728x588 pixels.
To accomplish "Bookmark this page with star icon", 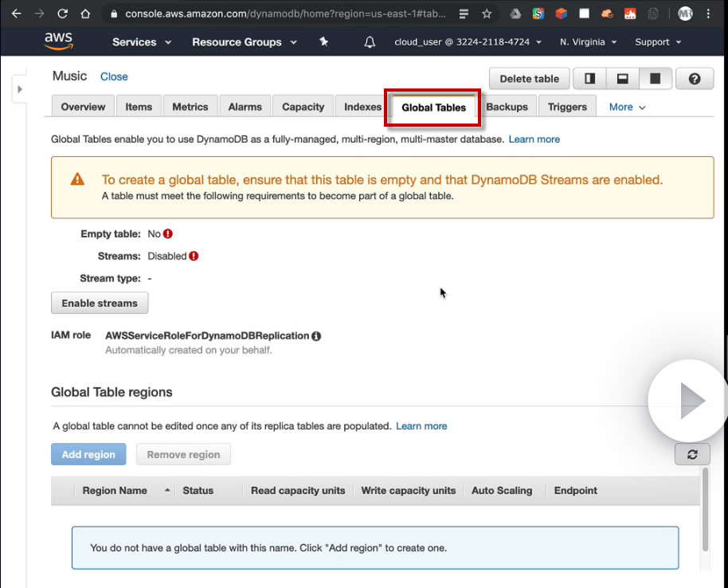I will click(487, 14).
